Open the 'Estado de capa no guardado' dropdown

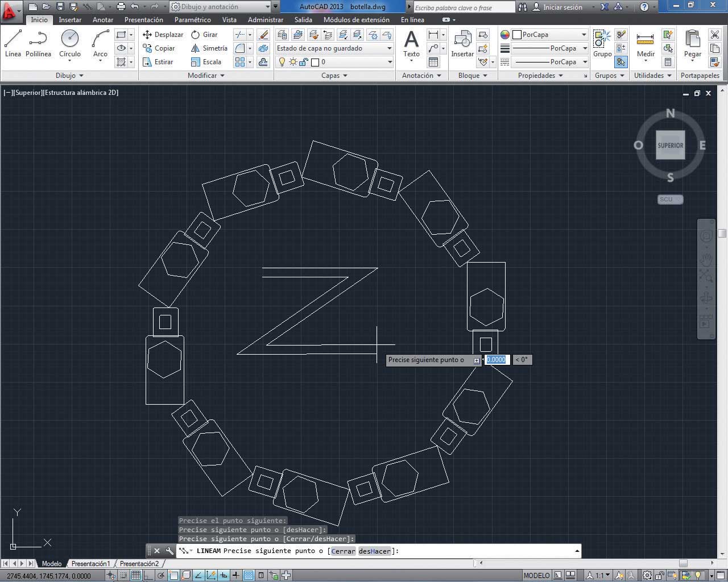pos(335,48)
